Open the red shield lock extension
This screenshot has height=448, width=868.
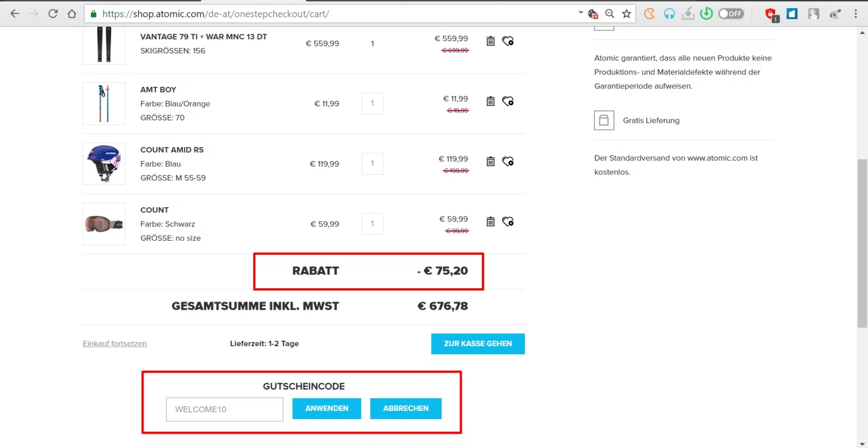(771, 14)
